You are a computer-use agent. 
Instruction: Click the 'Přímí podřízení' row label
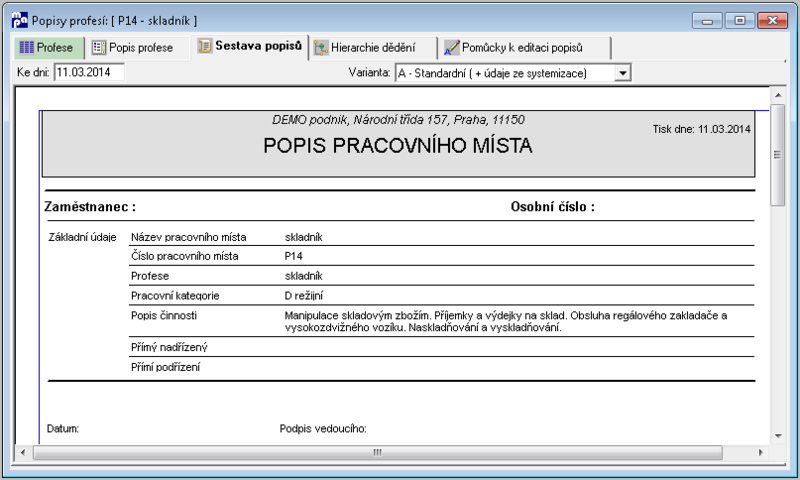(165, 367)
